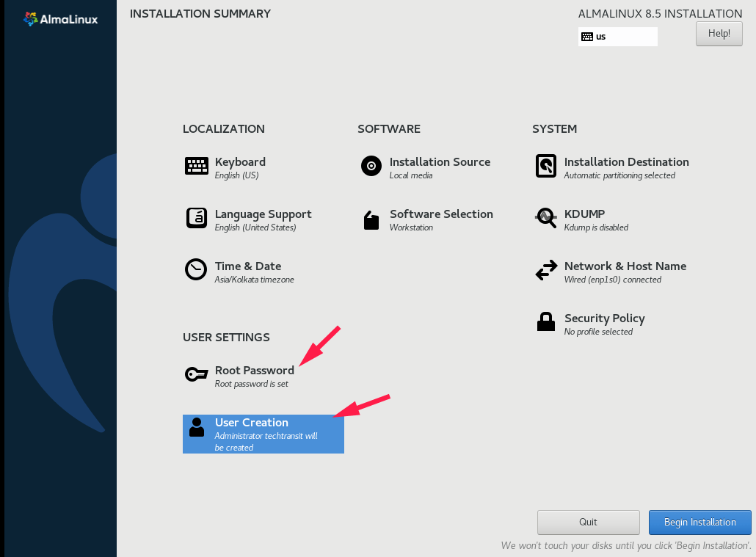Click the keyboard icon in the us layout indicator
Screen dimensions: 756x557
pyautogui.click(x=586, y=37)
